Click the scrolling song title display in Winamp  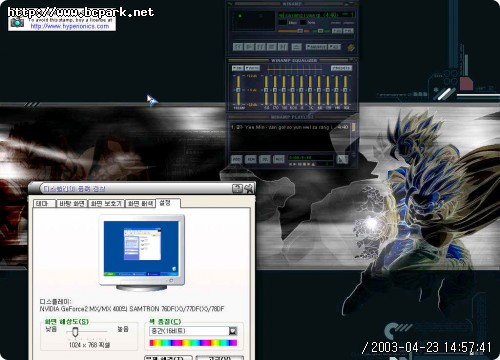(x=316, y=15)
